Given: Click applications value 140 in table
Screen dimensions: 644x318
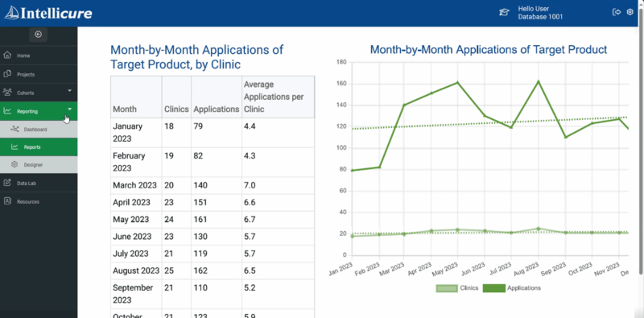Looking at the screenshot, I should tap(200, 185).
